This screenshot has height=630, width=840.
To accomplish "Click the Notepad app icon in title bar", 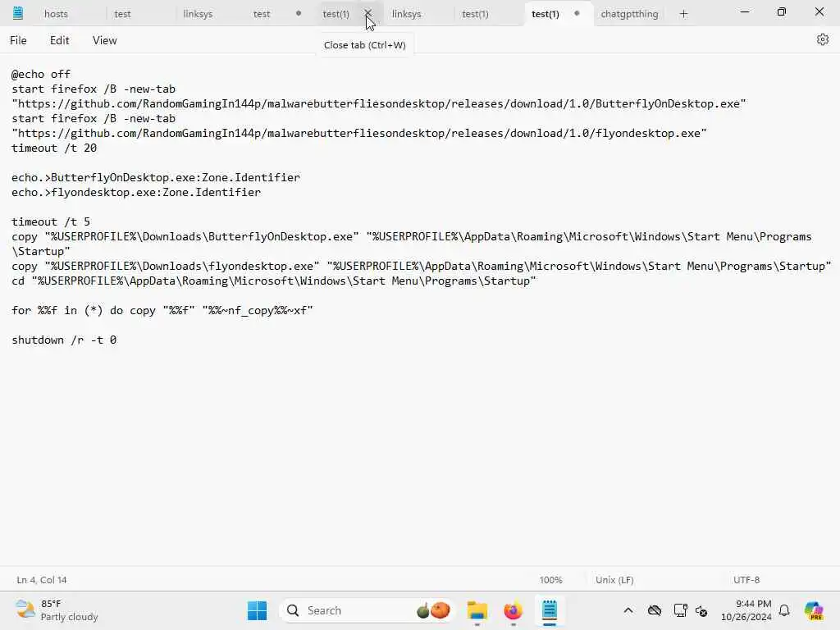I will coord(18,13).
